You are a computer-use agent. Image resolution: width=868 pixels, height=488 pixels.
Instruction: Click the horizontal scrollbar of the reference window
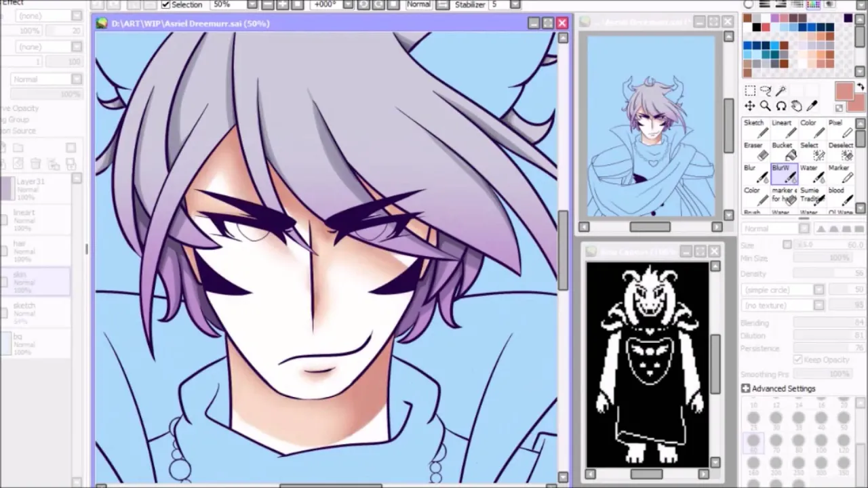point(646,474)
